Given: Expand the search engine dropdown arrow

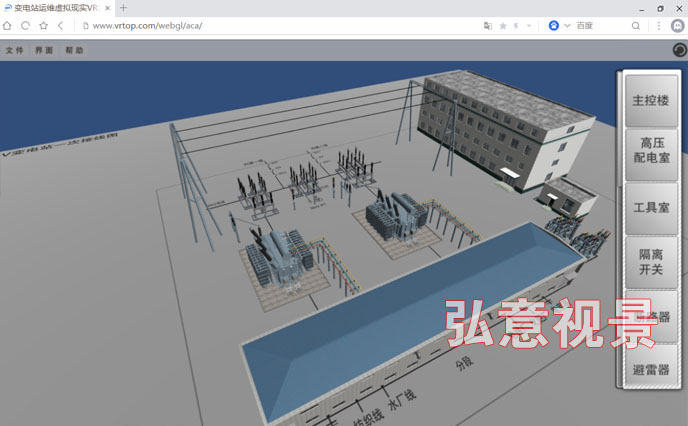Looking at the screenshot, I should [567, 25].
